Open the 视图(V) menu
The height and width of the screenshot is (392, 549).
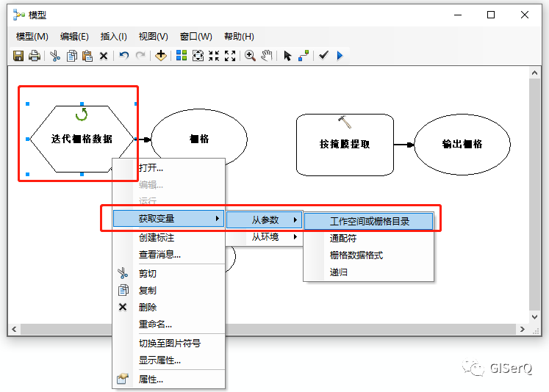pos(154,37)
